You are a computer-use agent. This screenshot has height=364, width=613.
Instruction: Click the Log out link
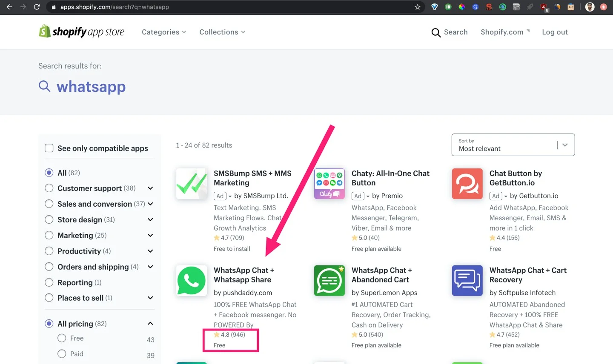tap(555, 32)
